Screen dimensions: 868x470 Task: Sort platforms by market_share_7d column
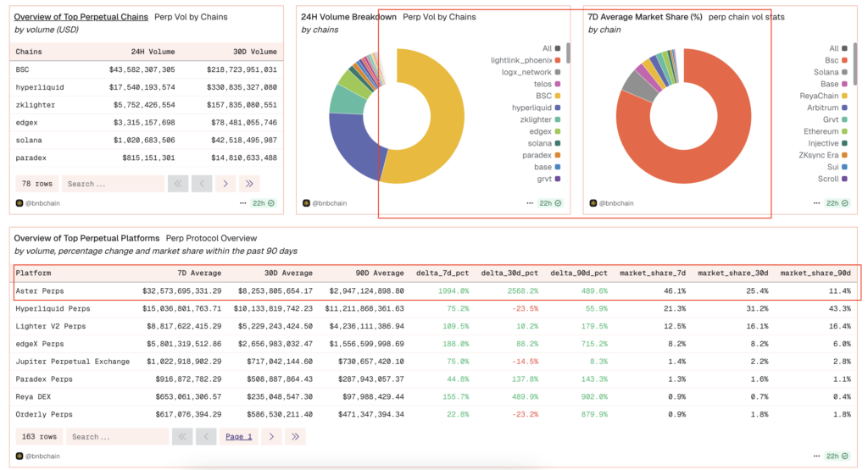coord(653,273)
